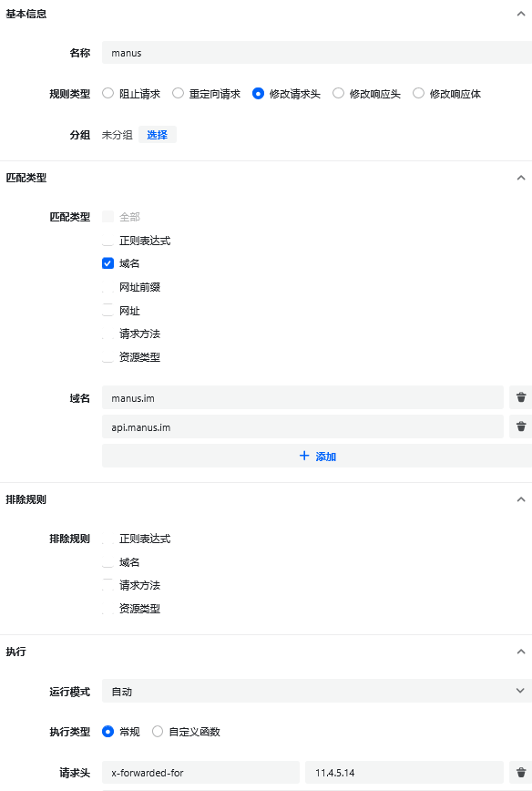Click the 选择 group button
Screen dimensions: 532x791
(x=158, y=135)
